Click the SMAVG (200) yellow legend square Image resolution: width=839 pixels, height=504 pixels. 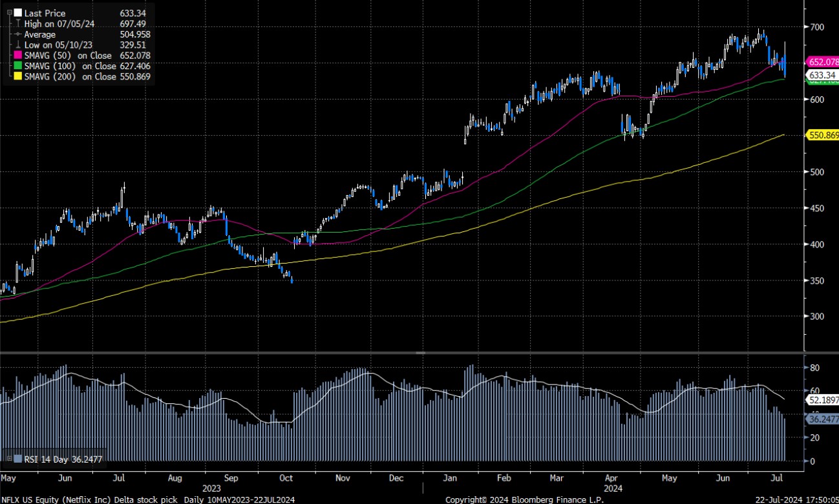tap(17, 76)
